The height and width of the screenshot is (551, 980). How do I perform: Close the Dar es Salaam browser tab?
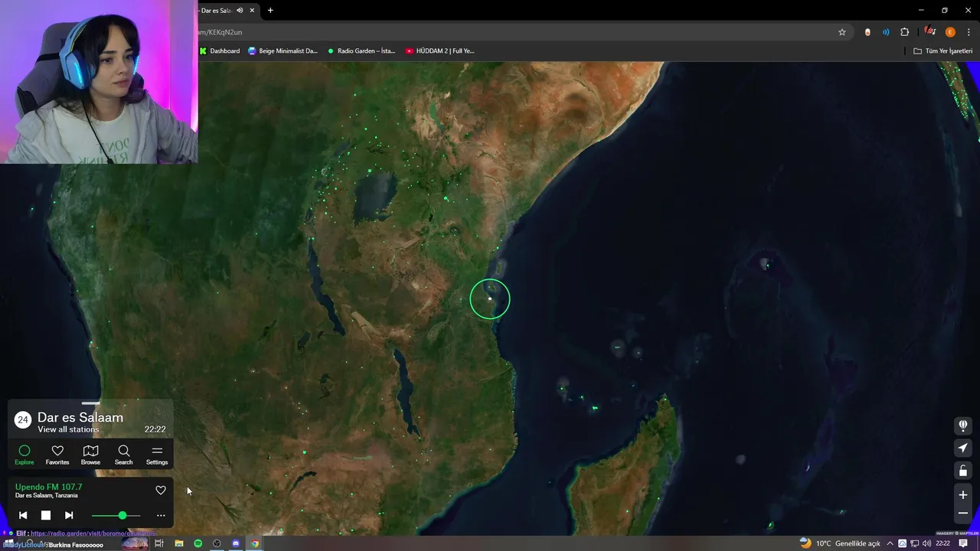(x=253, y=11)
